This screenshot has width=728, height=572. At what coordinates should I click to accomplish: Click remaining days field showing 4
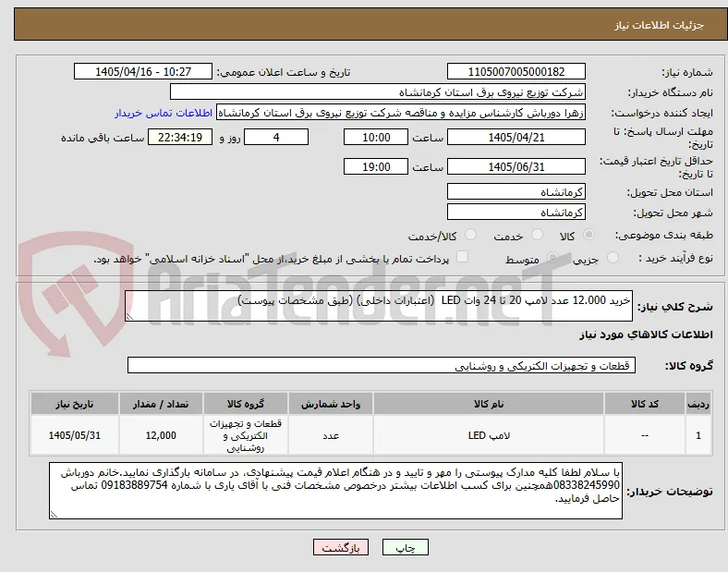click(x=276, y=138)
